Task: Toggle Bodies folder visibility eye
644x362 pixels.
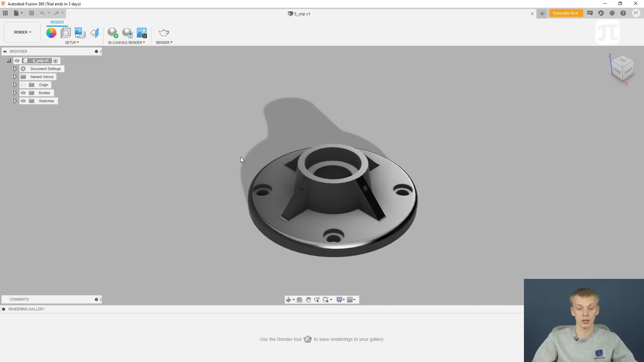Action: (23, 93)
